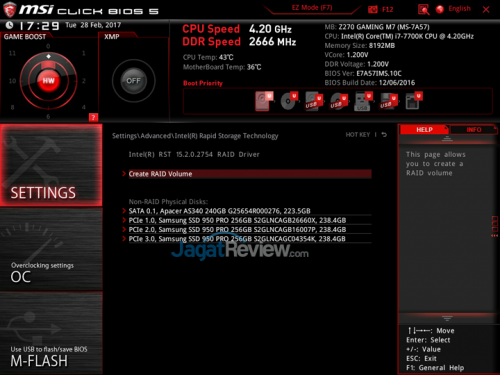The image size is (500, 375).
Task: Click the help panel scroll-down handle
Action: pos(447,318)
